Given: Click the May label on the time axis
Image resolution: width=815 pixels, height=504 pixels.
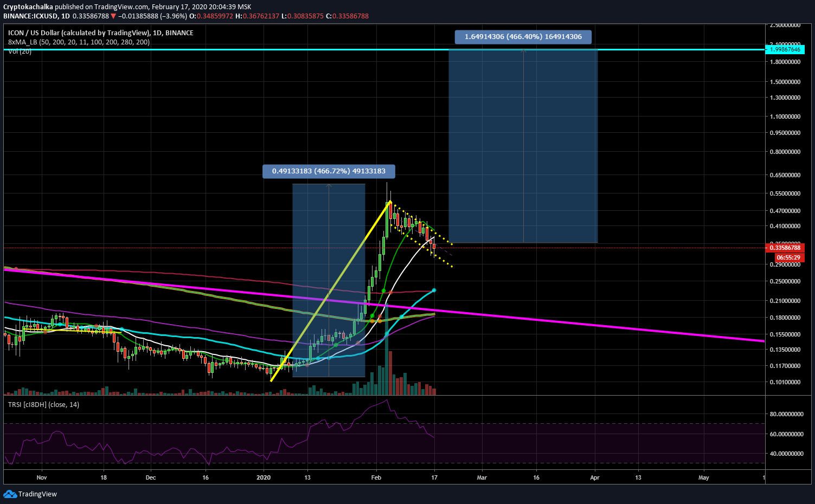Looking at the screenshot, I should (704, 478).
